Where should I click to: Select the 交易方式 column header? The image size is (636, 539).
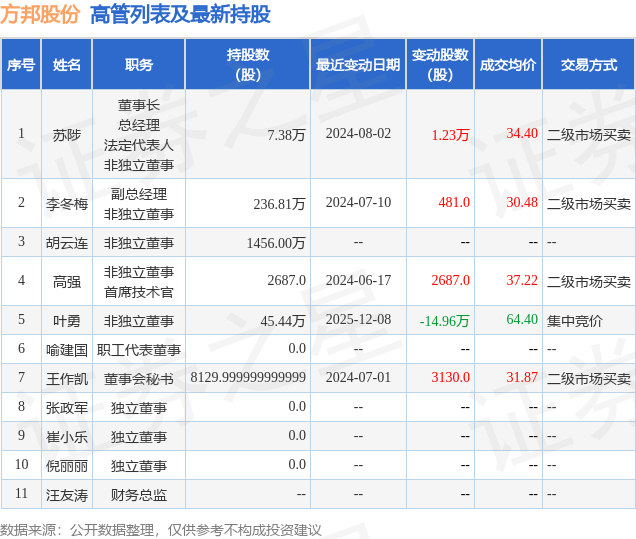tap(589, 64)
